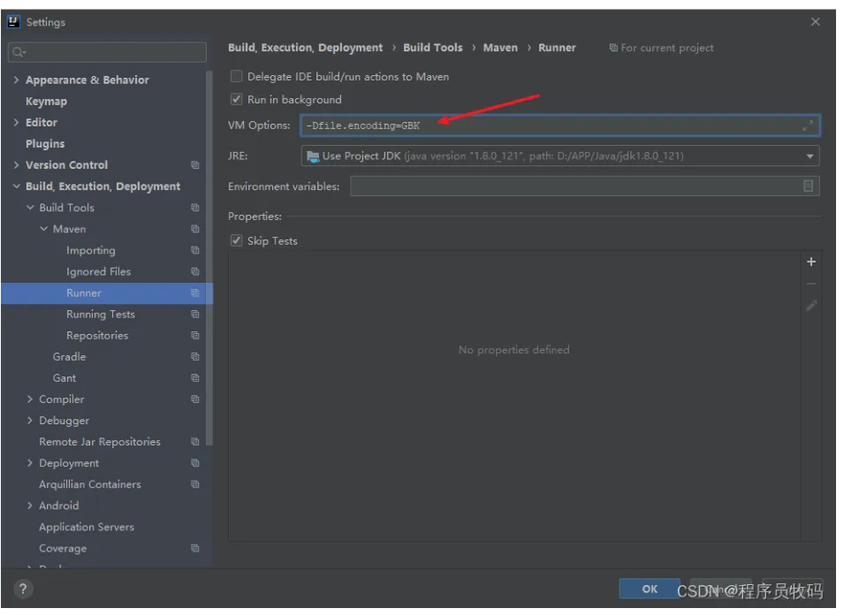Click the search magnifier icon in settings
The width and height of the screenshot is (859, 616).
pyautogui.click(x=19, y=52)
